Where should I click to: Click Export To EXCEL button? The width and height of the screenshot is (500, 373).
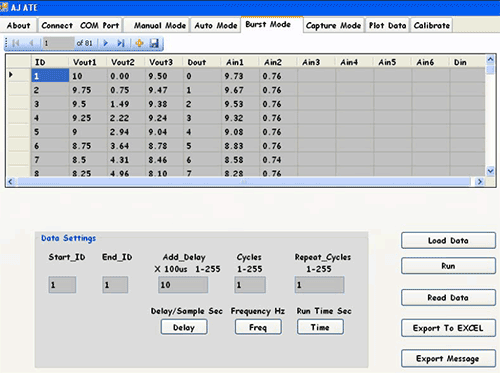[448, 328]
